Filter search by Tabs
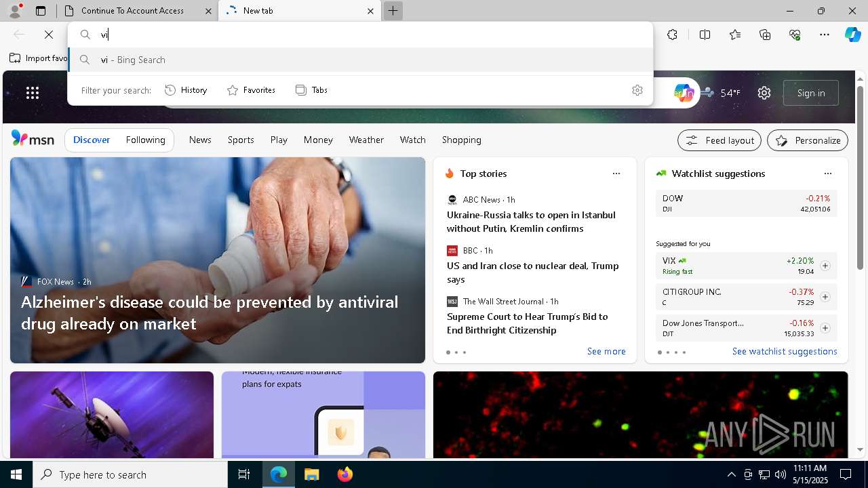Screen dimensions: 868x488 click(312, 90)
